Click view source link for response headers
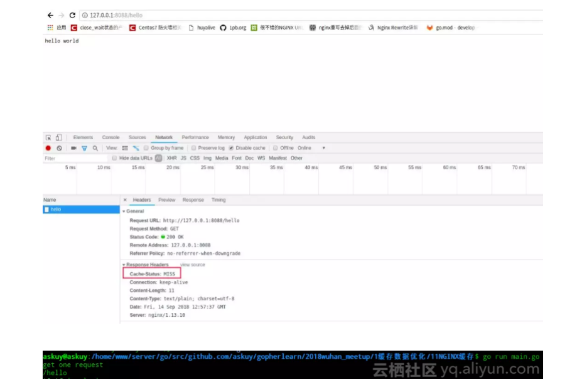 pos(193,265)
